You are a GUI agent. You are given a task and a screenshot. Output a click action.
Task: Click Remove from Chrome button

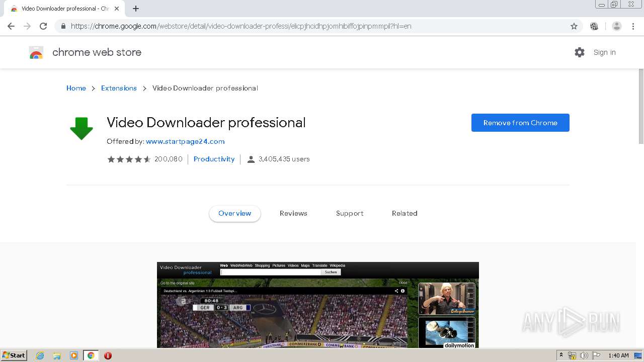[x=520, y=123]
